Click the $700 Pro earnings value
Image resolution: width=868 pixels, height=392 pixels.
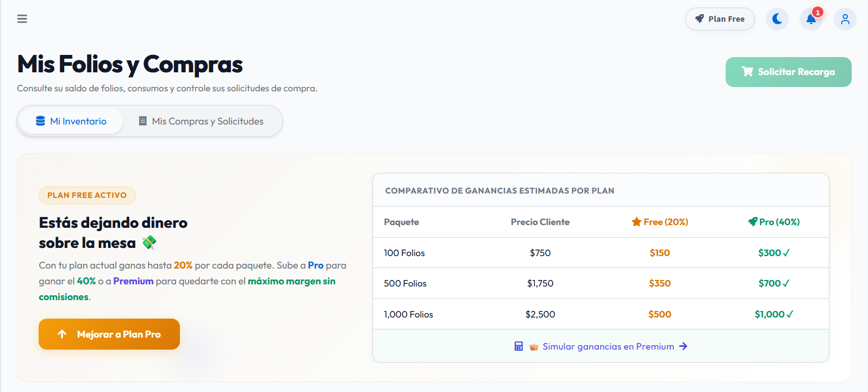[x=774, y=283]
